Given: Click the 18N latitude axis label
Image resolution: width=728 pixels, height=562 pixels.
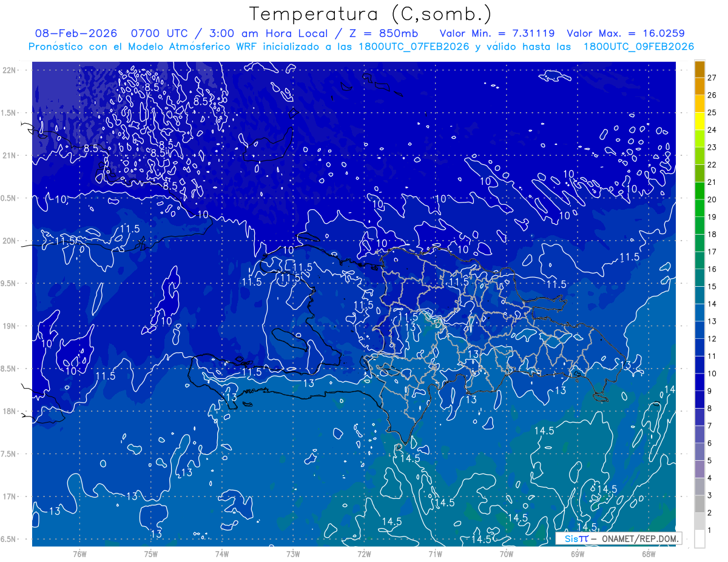Looking at the screenshot, I should tap(9, 411).
